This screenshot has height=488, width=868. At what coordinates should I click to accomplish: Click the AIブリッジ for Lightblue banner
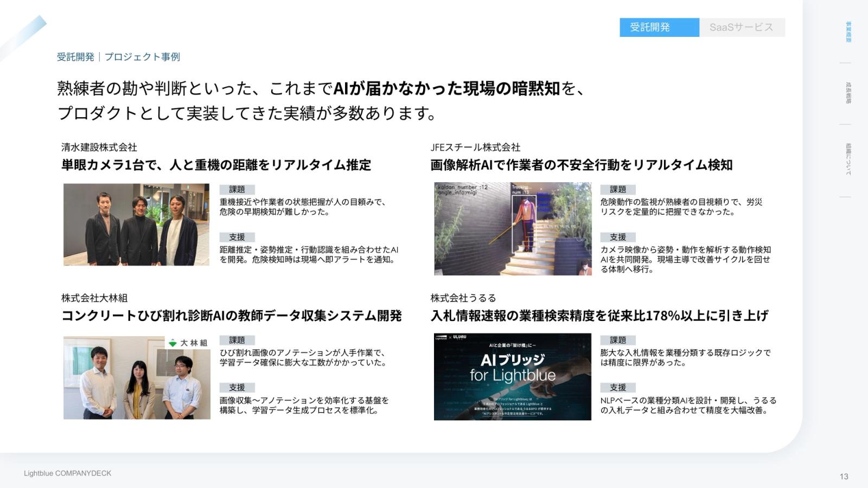click(x=513, y=377)
